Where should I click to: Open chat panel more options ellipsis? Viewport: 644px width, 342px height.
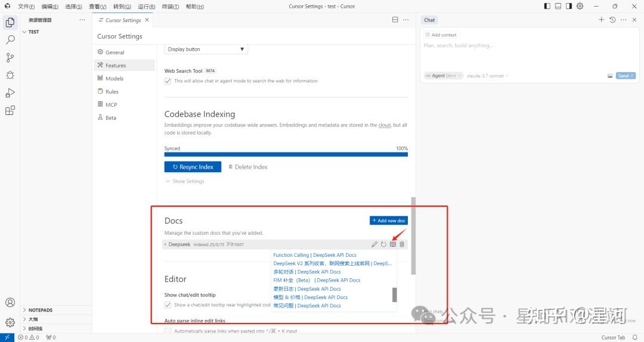[x=624, y=20]
